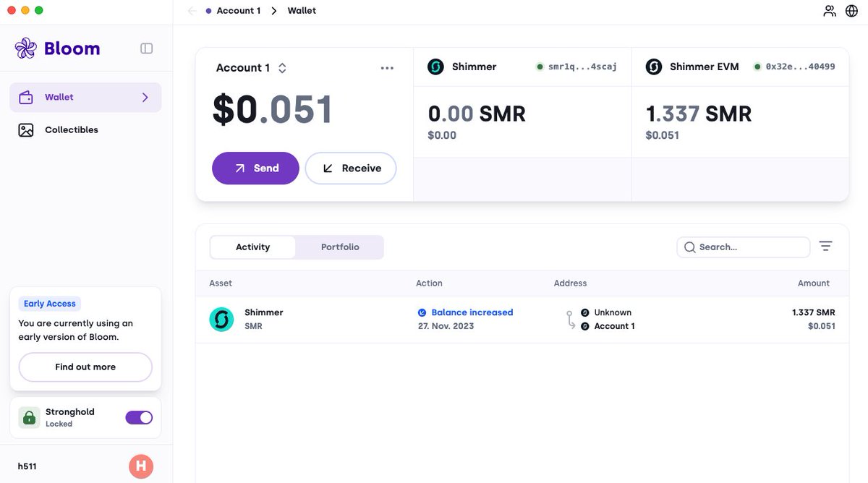Image resolution: width=868 pixels, height=483 pixels.
Task: Click the Balance increased check icon
Action: (x=422, y=312)
